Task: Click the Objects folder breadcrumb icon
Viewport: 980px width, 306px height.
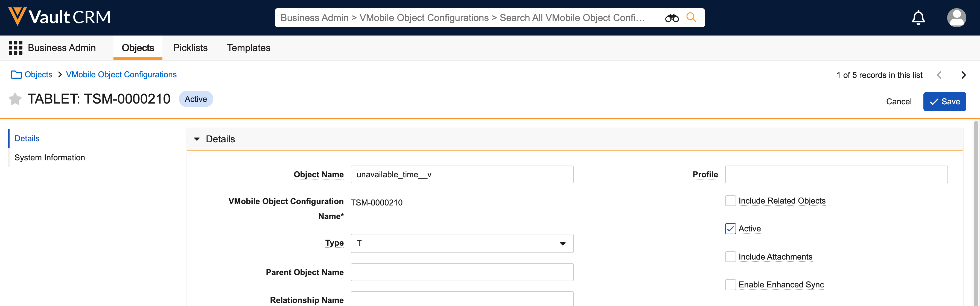Action: [x=16, y=75]
